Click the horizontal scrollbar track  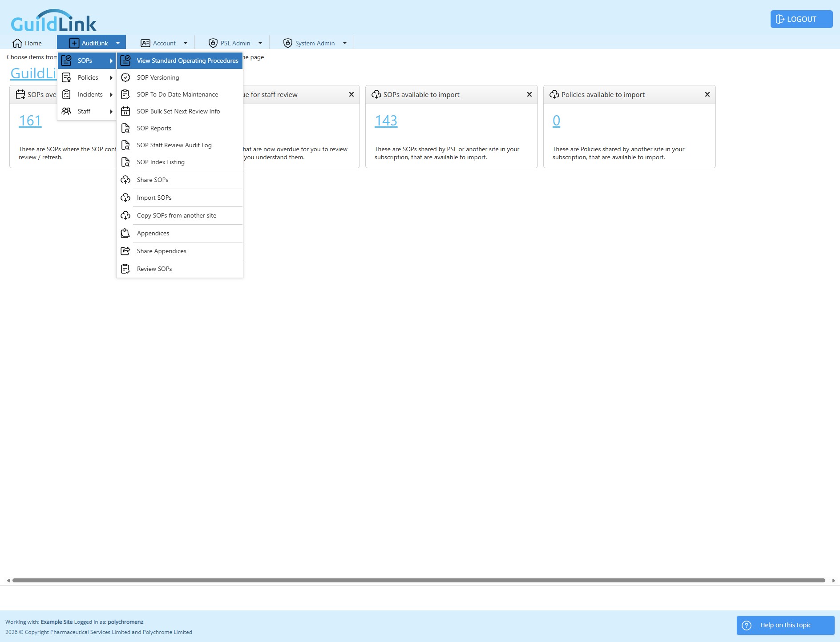419,580
